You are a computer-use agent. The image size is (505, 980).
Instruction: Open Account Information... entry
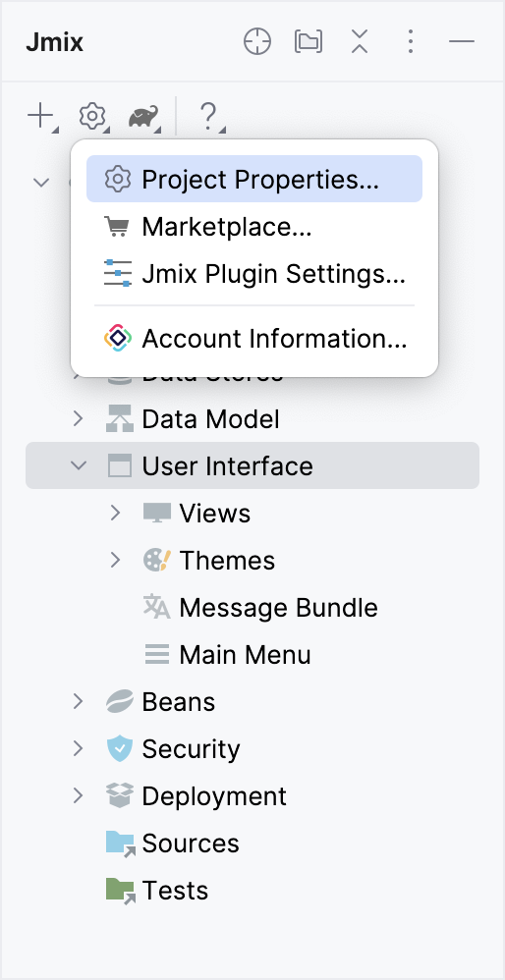click(254, 338)
